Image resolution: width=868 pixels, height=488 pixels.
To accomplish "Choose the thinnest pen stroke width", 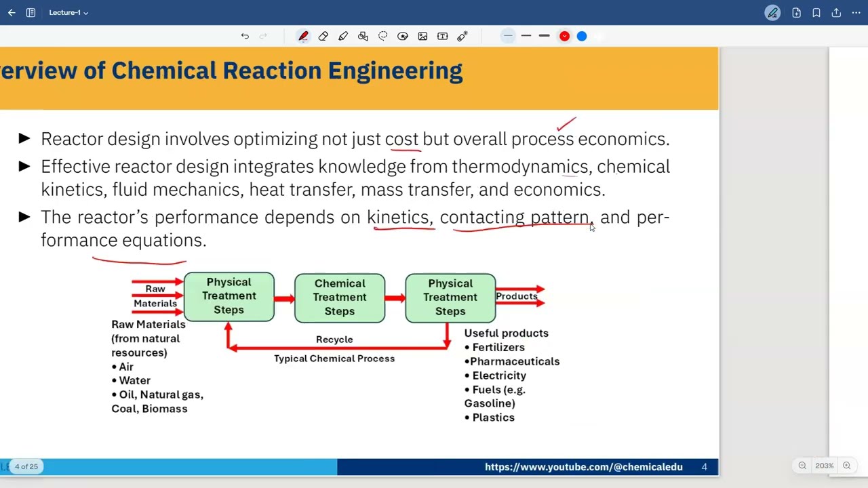I will 508,36.
